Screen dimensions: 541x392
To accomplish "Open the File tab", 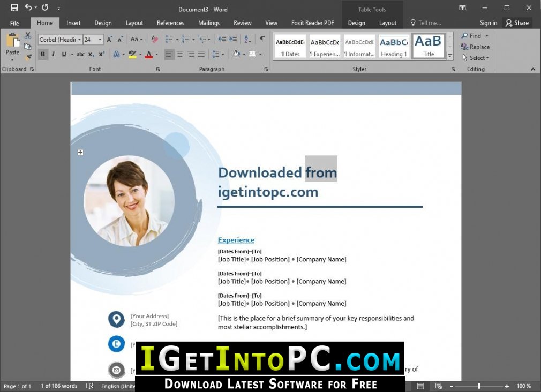I will tap(14, 23).
